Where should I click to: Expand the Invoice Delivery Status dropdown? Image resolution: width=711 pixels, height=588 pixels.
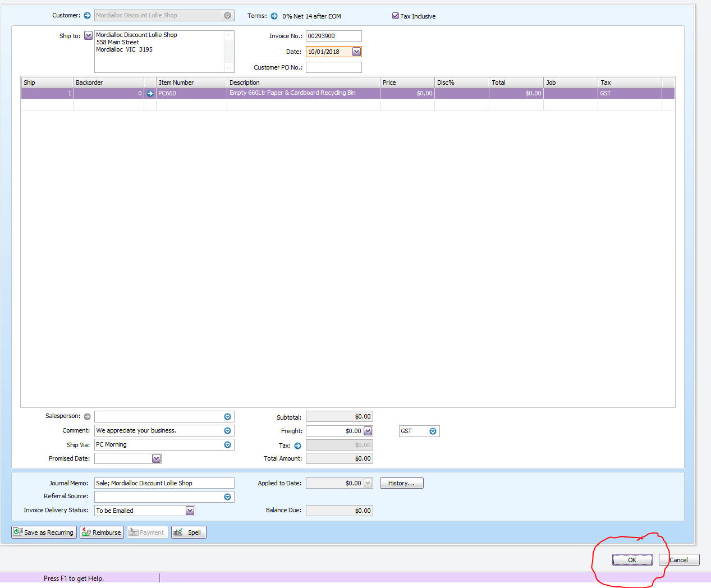pos(190,511)
